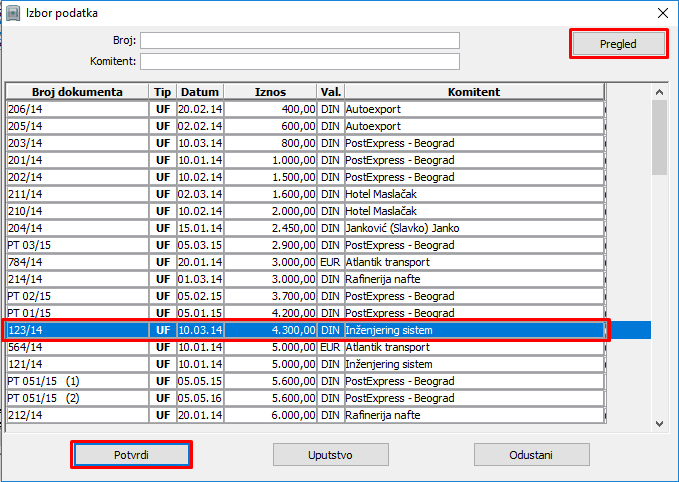
Task: Click the scrollbar up arrow
Action: coord(659,92)
